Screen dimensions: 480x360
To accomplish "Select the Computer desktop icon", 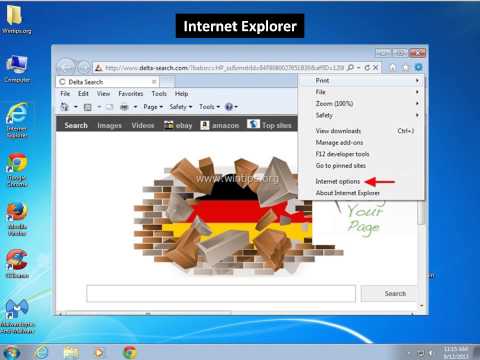I will click(x=17, y=69).
